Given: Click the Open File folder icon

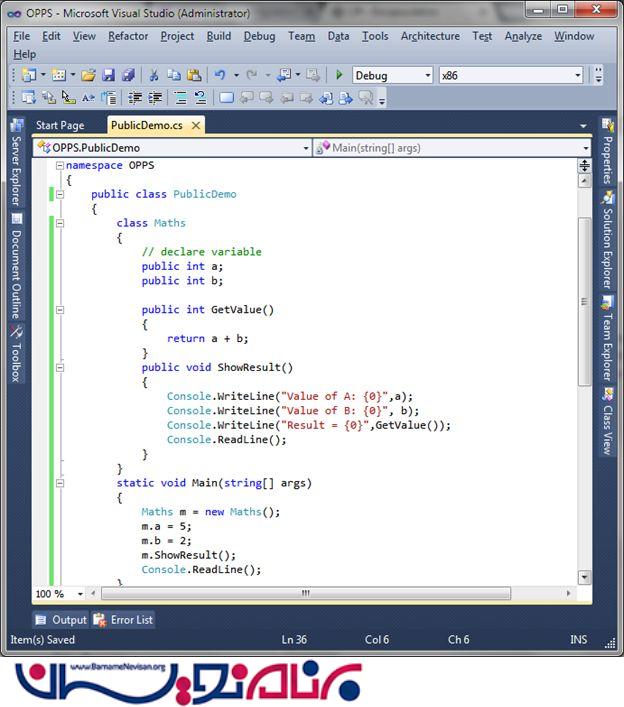Looking at the screenshot, I should (88, 75).
